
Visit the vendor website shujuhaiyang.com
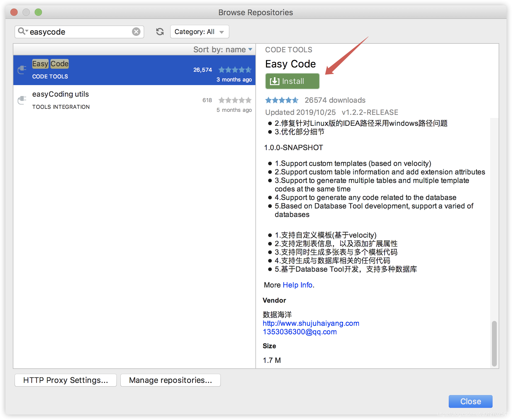click(x=310, y=323)
